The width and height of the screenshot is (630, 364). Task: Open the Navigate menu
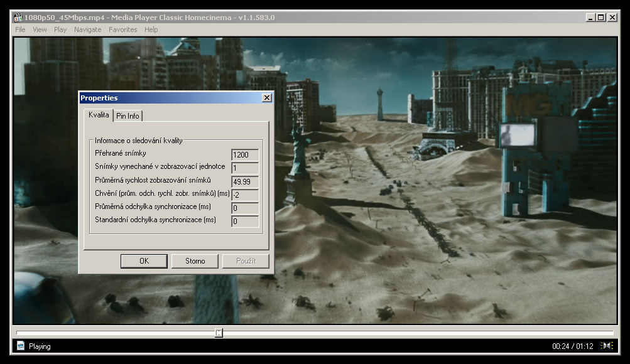[x=87, y=29]
